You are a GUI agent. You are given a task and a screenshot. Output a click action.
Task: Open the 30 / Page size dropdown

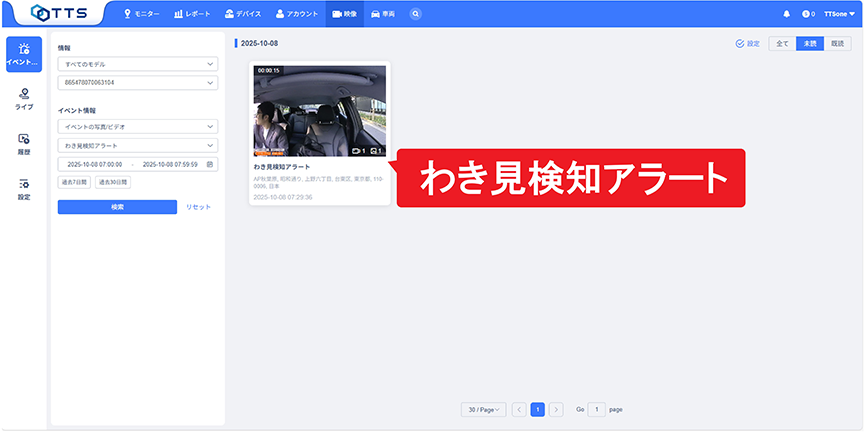[x=483, y=410]
